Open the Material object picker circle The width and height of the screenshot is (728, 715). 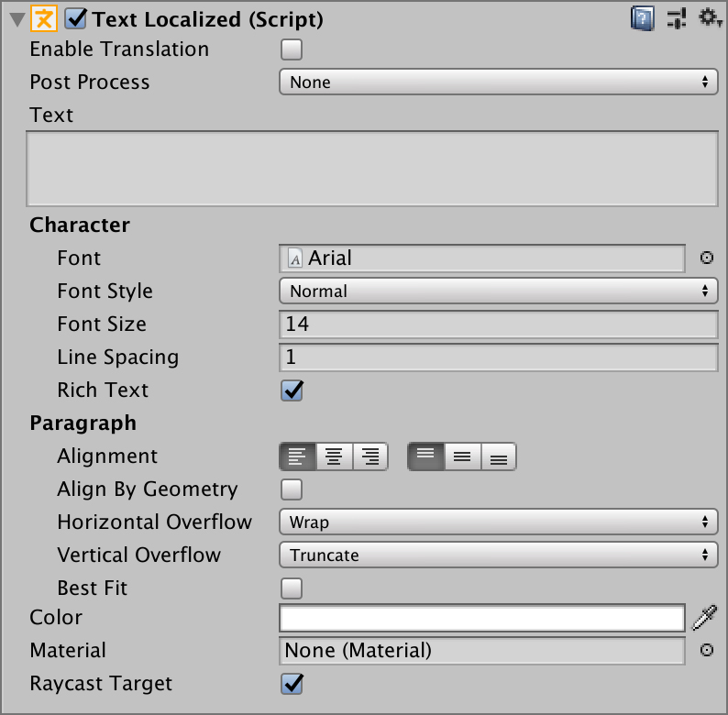pos(707,650)
